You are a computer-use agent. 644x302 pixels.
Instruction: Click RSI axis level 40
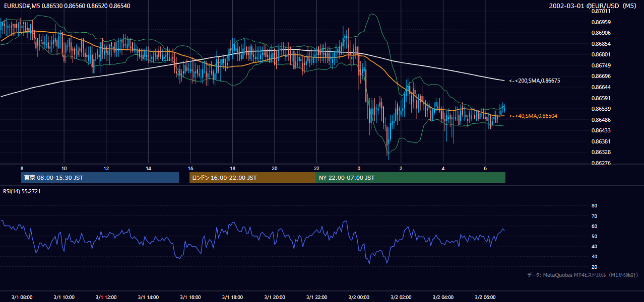click(x=594, y=246)
